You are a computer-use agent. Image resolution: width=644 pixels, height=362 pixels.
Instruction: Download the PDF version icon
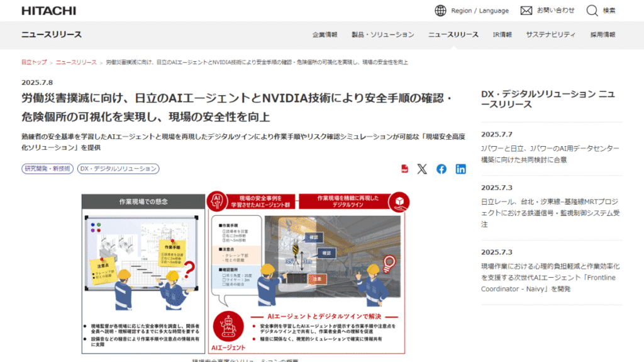click(x=404, y=169)
